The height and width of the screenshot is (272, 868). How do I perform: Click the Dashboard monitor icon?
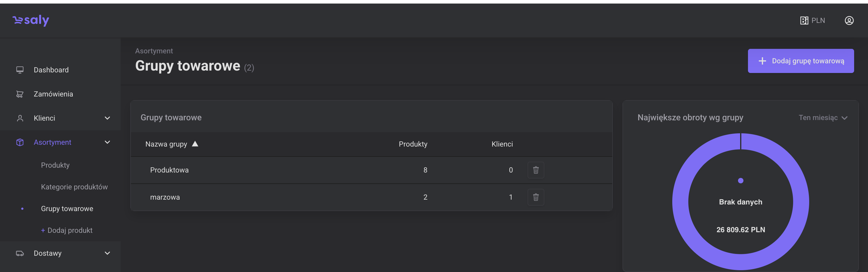pyautogui.click(x=20, y=70)
